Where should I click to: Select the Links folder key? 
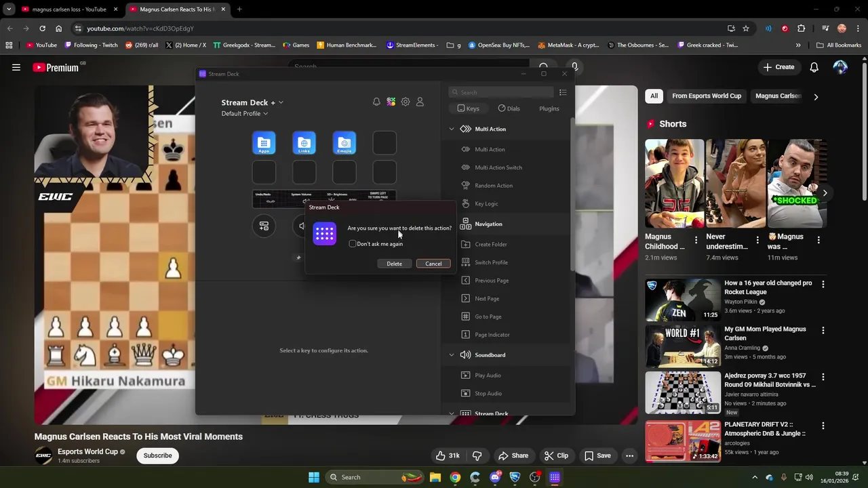[x=304, y=143]
